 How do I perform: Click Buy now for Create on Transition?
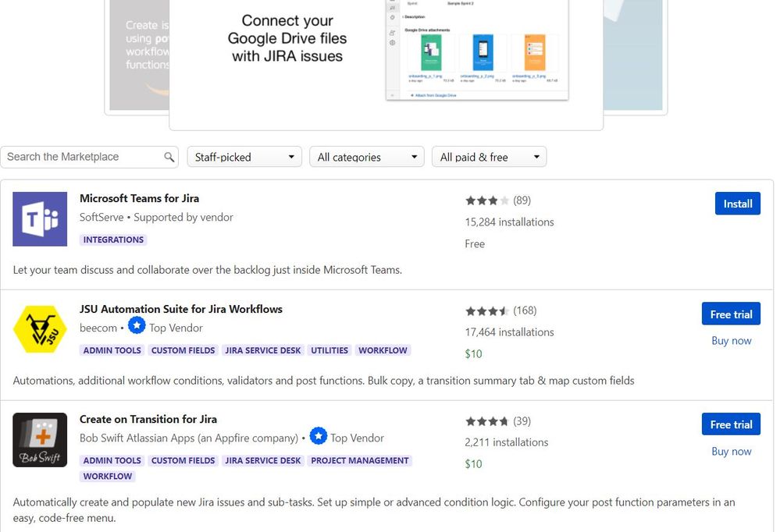click(732, 451)
